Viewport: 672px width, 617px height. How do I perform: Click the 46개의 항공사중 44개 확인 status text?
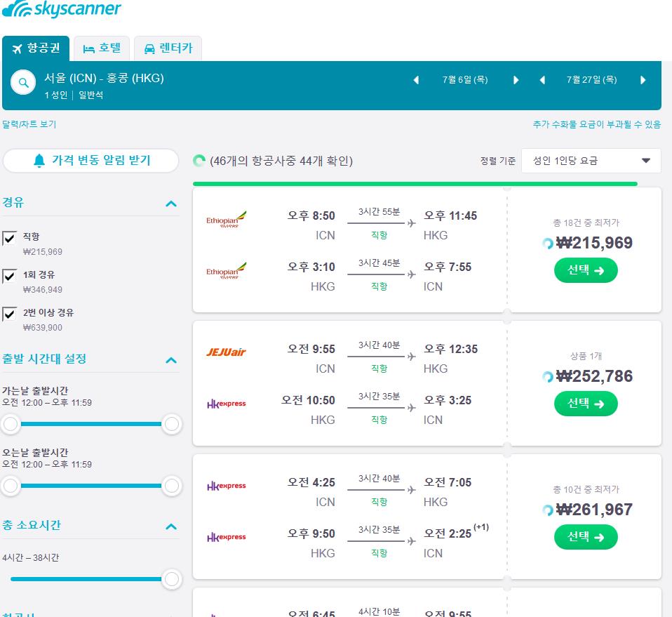(281, 161)
